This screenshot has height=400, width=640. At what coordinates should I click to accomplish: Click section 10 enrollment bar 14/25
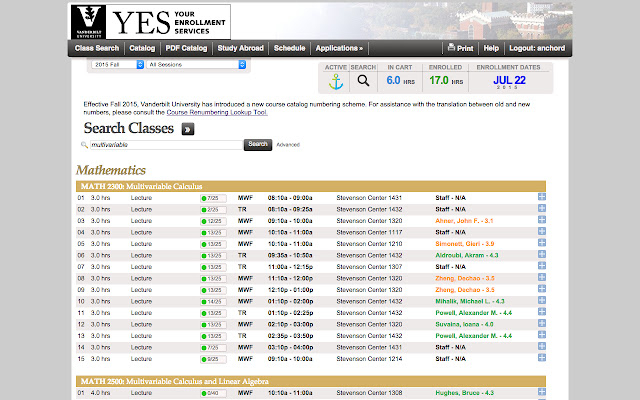213,302
